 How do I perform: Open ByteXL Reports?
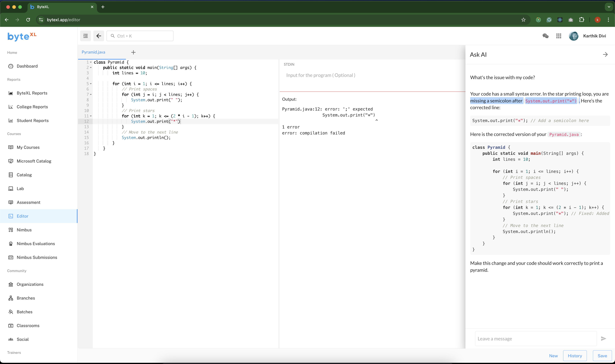coord(32,93)
